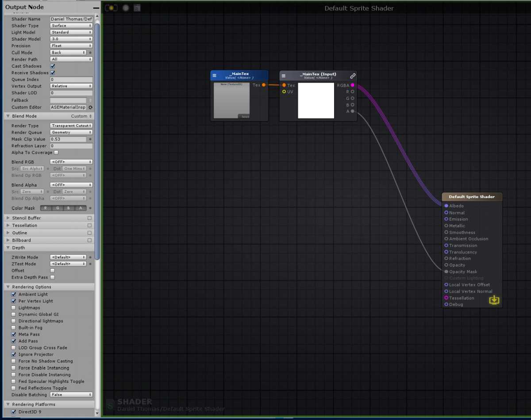Click the Opacity Mask input port

[x=446, y=271]
